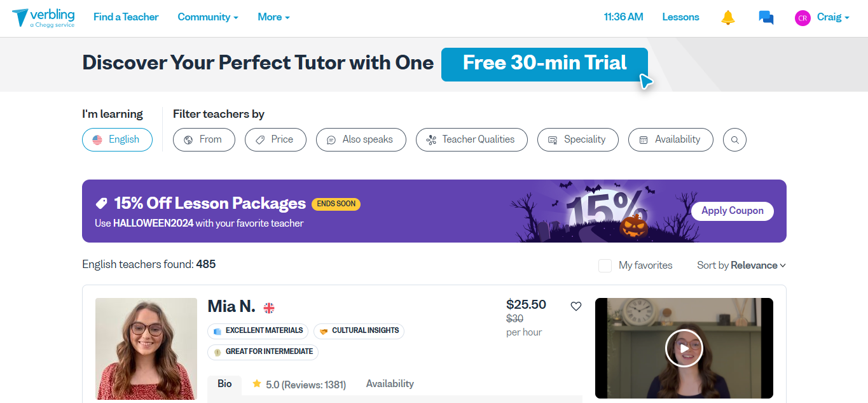
Task: Open the notifications bell icon
Action: tap(727, 18)
